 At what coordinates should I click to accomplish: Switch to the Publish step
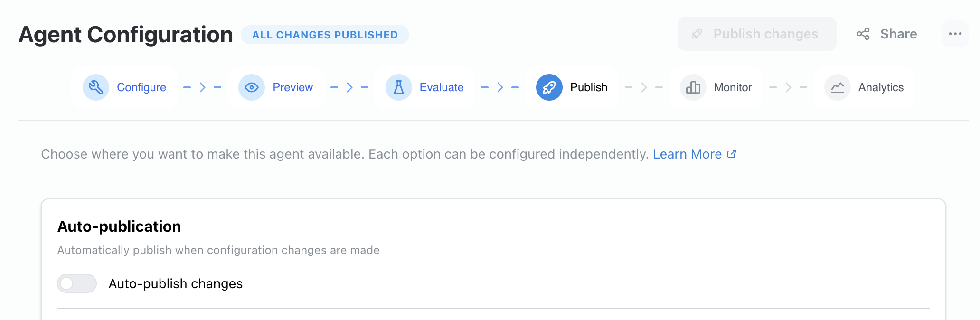click(x=572, y=87)
